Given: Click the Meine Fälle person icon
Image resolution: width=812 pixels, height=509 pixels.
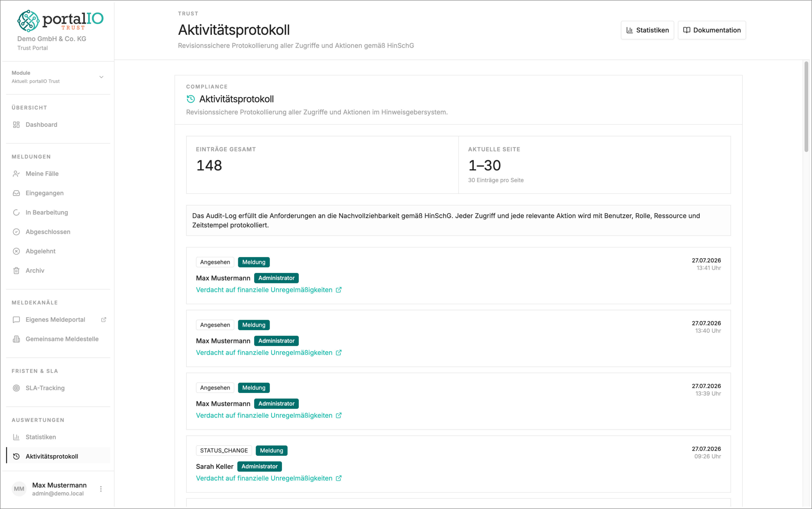Looking at the screenshot, I should coord(16,174).
